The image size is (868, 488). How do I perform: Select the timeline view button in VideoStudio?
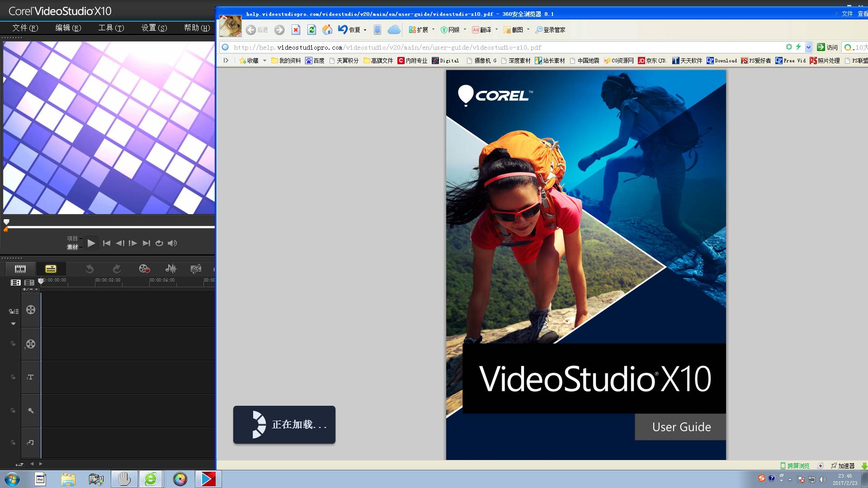coord(51,269)
